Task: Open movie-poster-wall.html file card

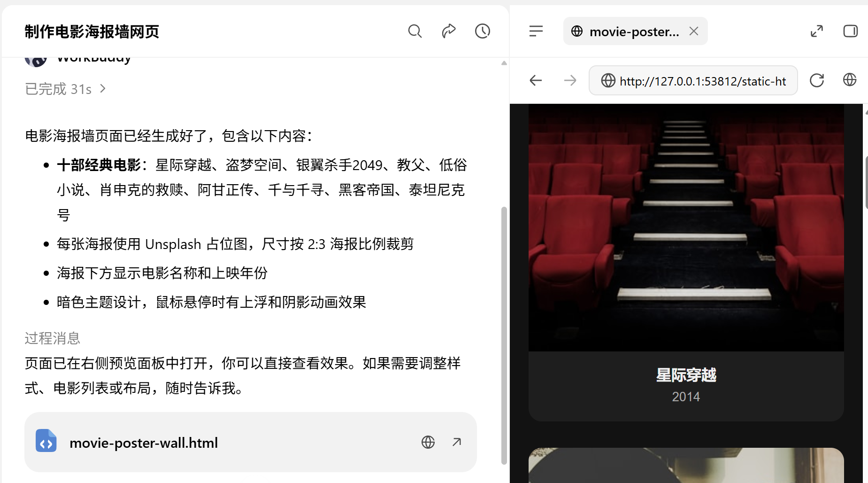Action: tap(251, 442)
